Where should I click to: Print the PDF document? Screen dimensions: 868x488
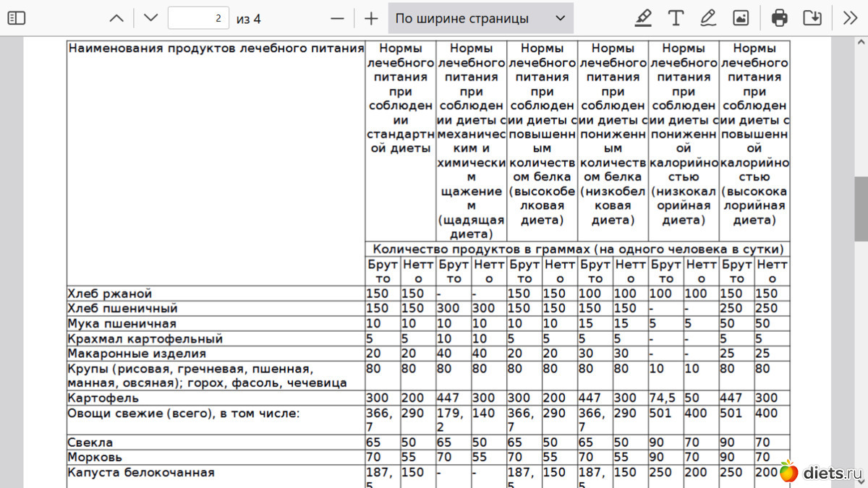point(779,18)
